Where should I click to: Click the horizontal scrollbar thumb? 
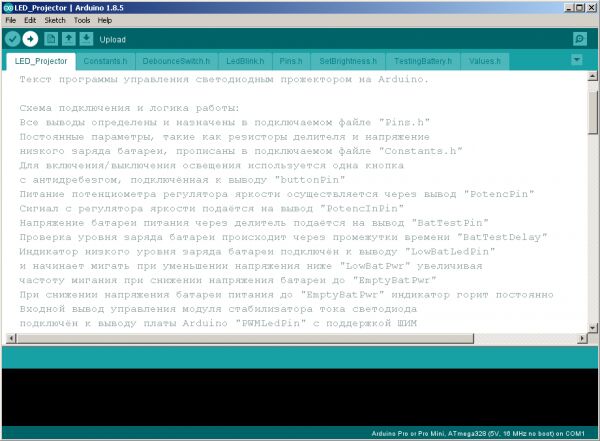(x=245, y=338)
